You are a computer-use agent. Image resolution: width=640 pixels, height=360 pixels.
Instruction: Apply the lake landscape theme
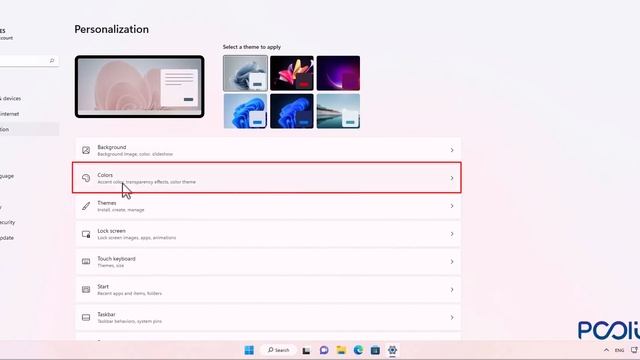pyautogui.click(x=338, y=111)
